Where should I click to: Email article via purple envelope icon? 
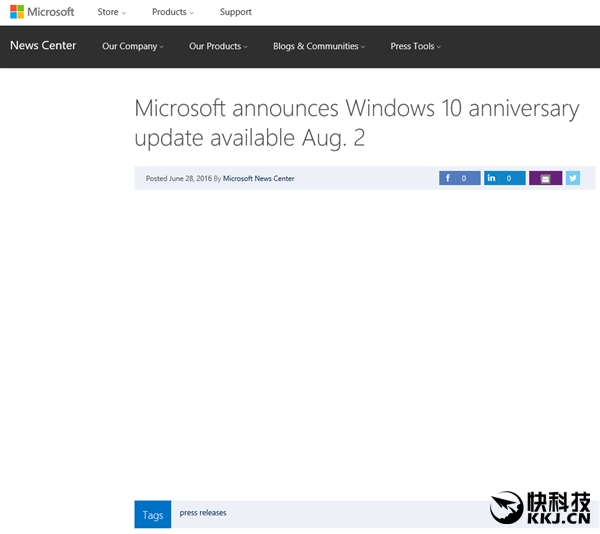pos(545,178)
